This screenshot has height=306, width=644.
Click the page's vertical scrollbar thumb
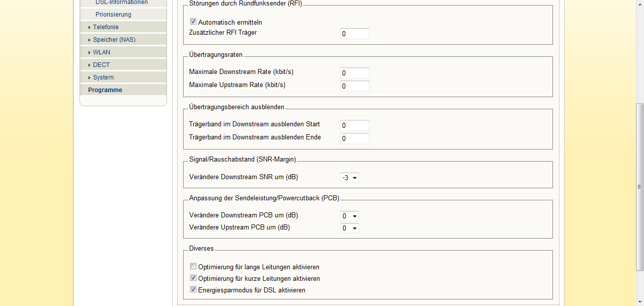point(639,186)
